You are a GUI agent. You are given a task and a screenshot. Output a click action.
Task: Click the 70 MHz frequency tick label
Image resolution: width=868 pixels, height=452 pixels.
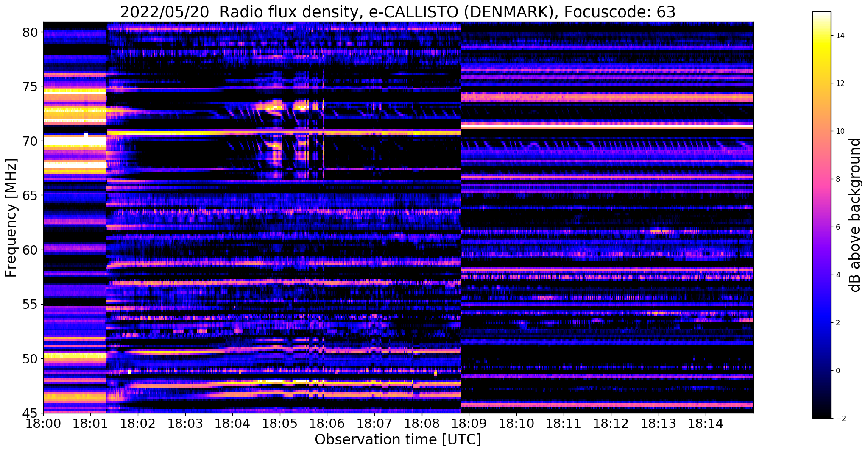(x=31, y=141)
